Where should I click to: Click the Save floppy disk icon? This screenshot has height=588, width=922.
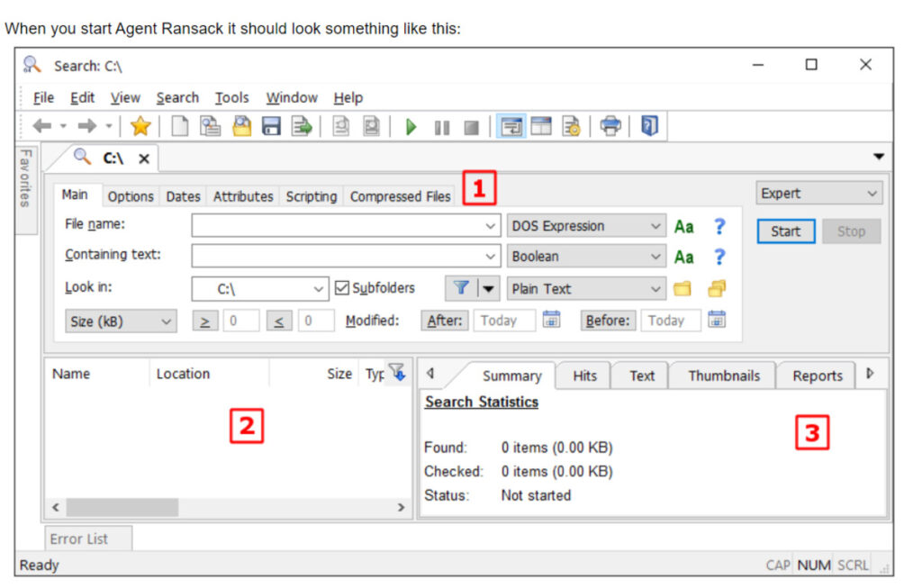(271, 126)
